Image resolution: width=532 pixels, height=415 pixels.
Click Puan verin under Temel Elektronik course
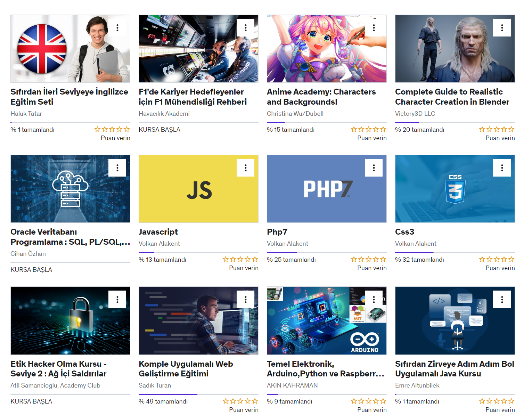pyautogui.click(x=372, y=410)
